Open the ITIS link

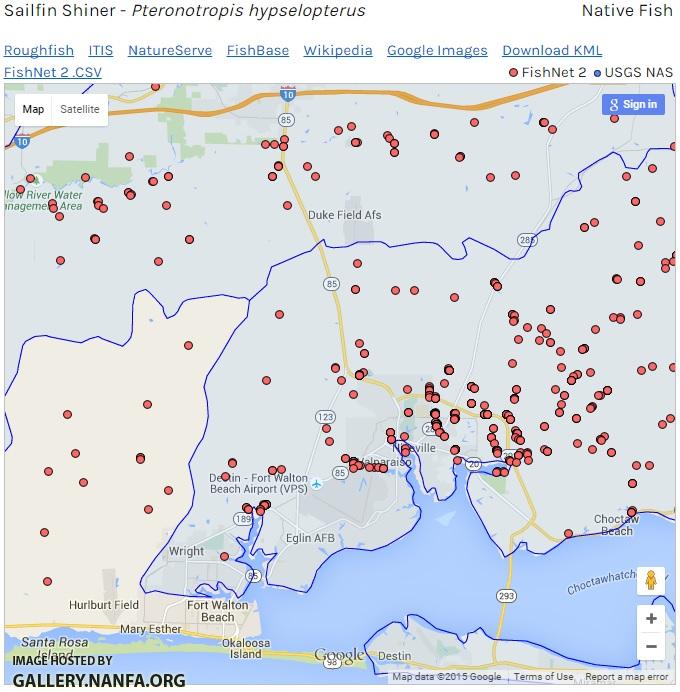point(101,50)
